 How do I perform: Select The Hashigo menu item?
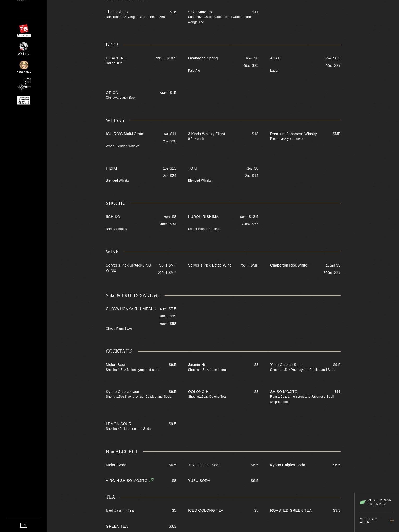[117, 12]
